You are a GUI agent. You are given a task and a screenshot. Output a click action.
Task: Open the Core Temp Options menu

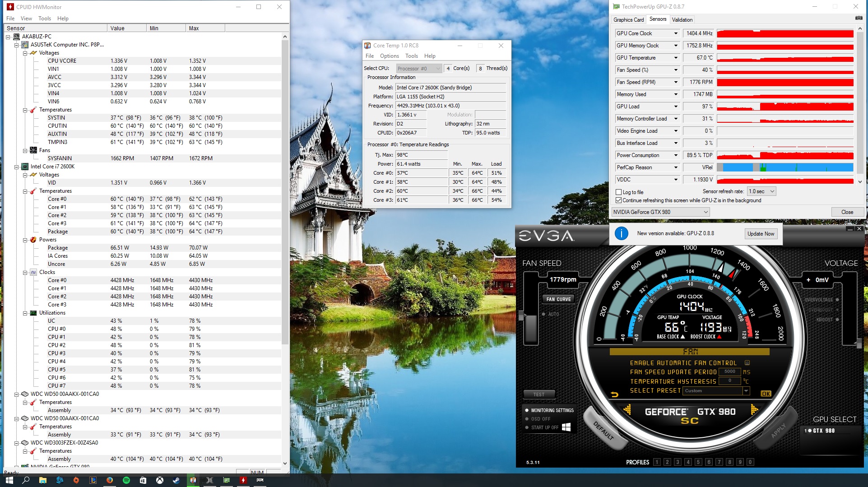[x=389, y=56]
